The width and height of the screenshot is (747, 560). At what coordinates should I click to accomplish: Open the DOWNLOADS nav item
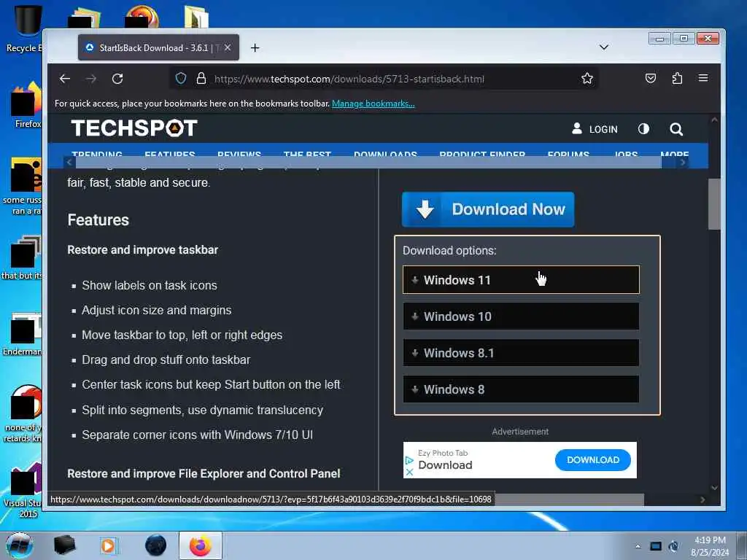click(385, 154)
